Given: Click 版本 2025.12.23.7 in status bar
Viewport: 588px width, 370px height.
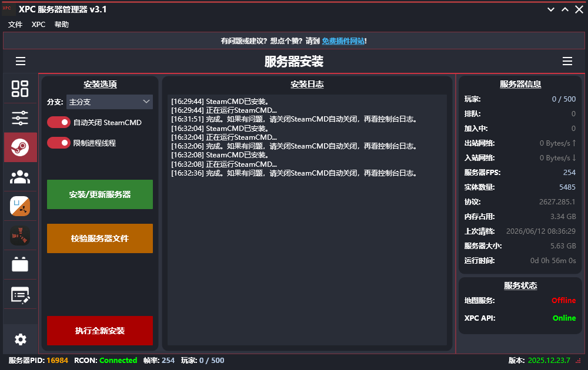Looking at the screenshot, I should pos(539,360).
